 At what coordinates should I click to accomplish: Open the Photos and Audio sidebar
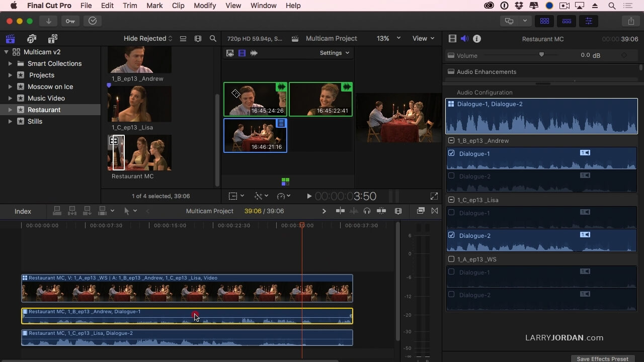32,39
